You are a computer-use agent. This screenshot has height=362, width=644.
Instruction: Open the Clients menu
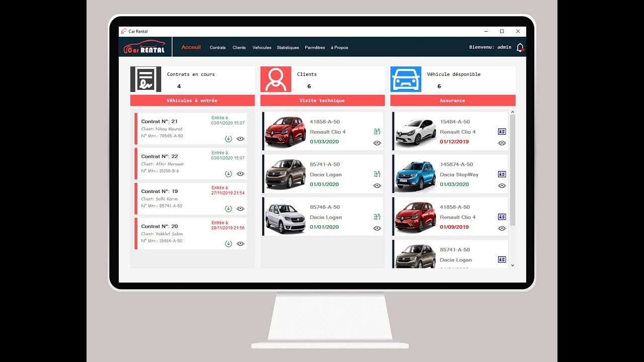pyautogui.click(x=239, y=48)
